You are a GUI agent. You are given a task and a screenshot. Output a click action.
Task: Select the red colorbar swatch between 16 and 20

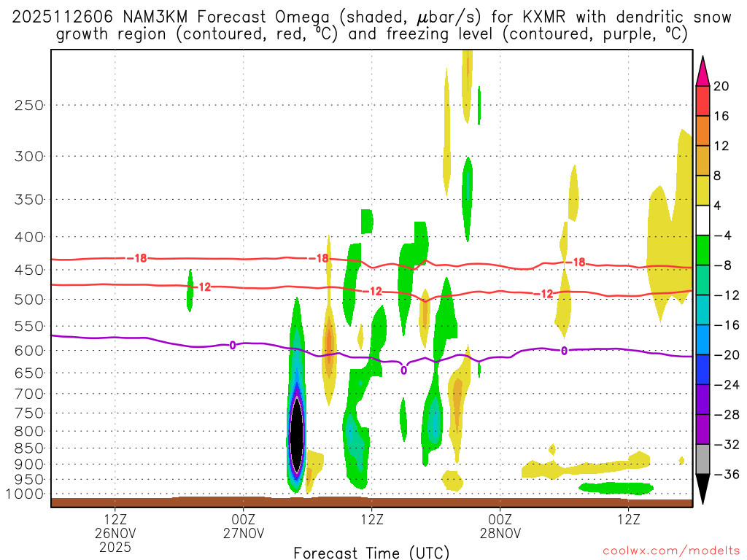pyautogui.click(x=703, y=101)
